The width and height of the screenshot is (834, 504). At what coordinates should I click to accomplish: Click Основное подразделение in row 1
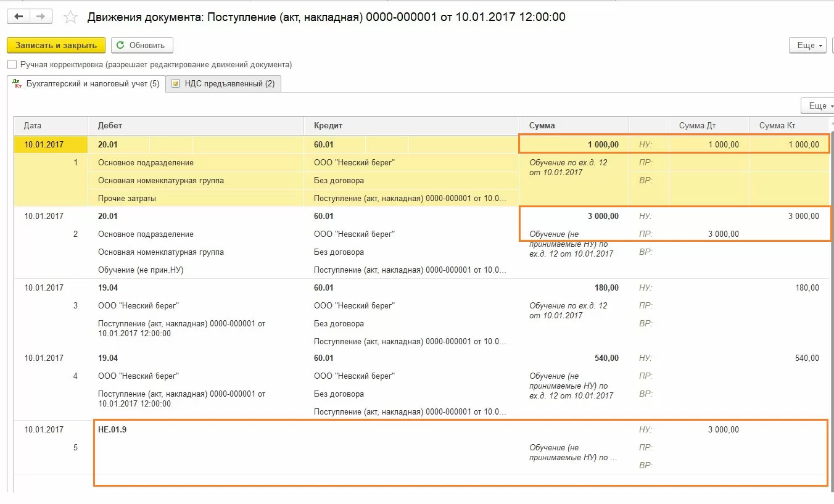(x=146, y=163)
